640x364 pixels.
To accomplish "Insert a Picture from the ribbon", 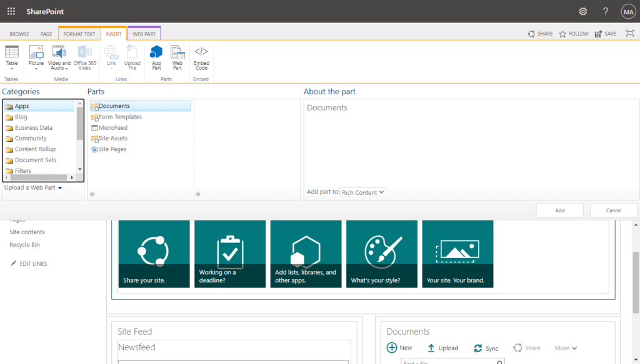I will [x=36, y=57].
